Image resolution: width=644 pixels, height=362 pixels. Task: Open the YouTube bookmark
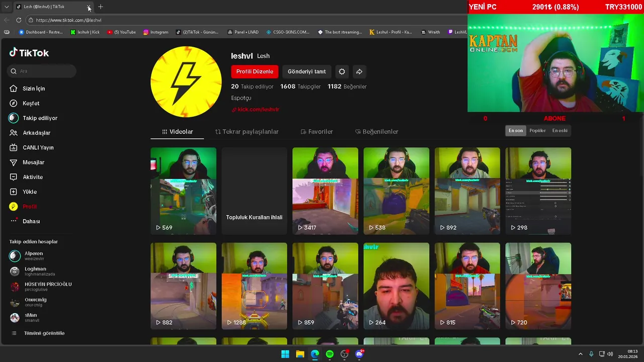tap(122, 32)
